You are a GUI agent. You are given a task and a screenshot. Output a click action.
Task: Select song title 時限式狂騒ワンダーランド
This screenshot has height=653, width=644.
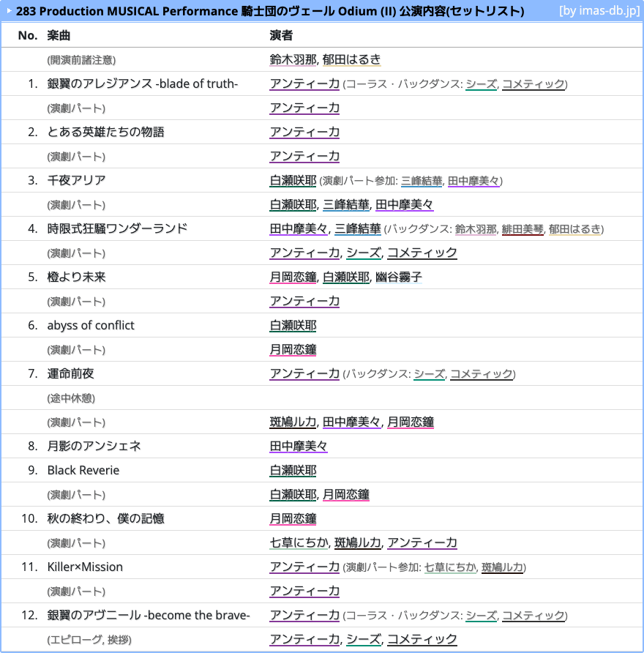[117, 228]
